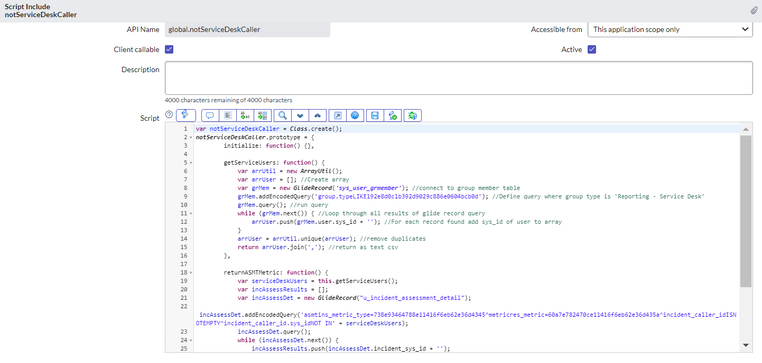The image size is (762, 363).
Task: Toggle the syntax editor macros button
Action: [x=186, y=115]
